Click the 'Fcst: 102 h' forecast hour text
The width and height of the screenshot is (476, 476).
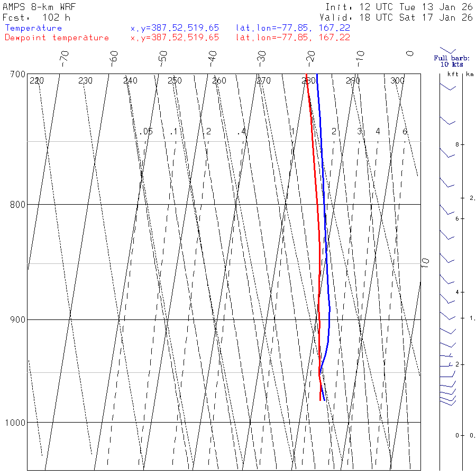point(36,17)
